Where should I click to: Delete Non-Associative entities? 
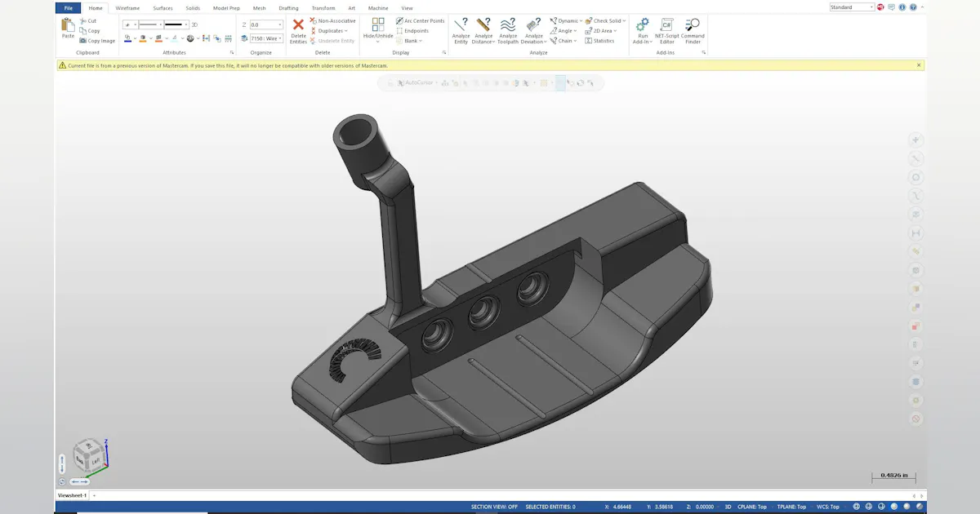331,21
